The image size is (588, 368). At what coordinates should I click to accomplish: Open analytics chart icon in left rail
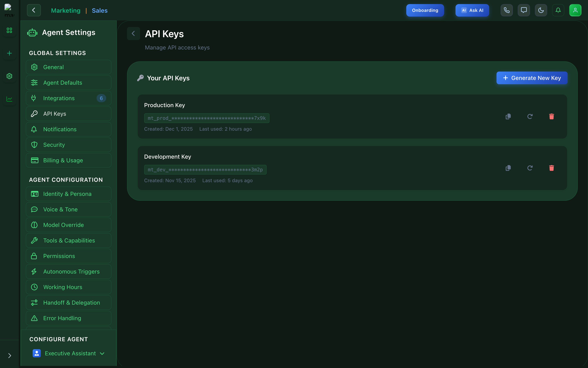tap(9, 99)
